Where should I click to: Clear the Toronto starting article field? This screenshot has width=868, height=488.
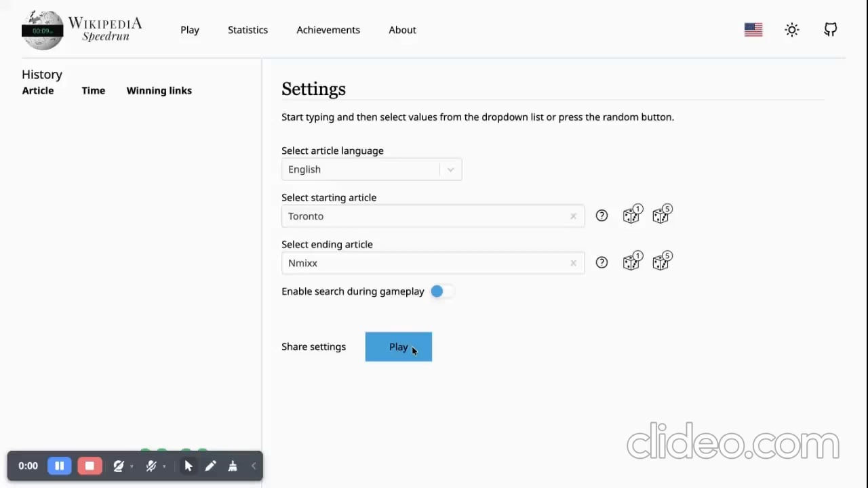(573, 216)
